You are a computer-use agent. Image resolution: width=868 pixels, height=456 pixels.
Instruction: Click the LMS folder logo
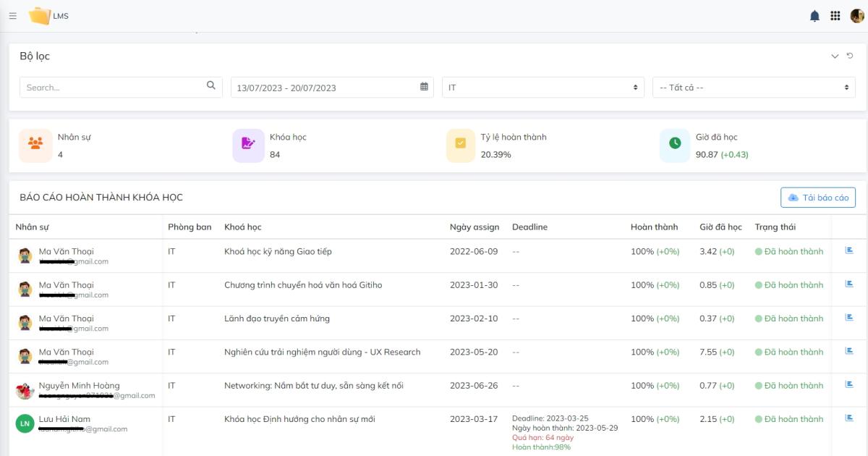click(x=40, y=16)
